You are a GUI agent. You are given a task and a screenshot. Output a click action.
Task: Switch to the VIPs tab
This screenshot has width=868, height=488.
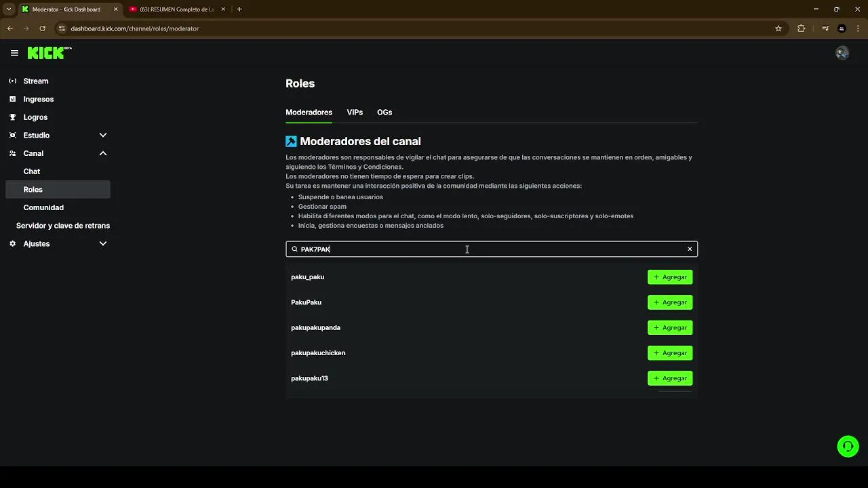pos(355,113)
